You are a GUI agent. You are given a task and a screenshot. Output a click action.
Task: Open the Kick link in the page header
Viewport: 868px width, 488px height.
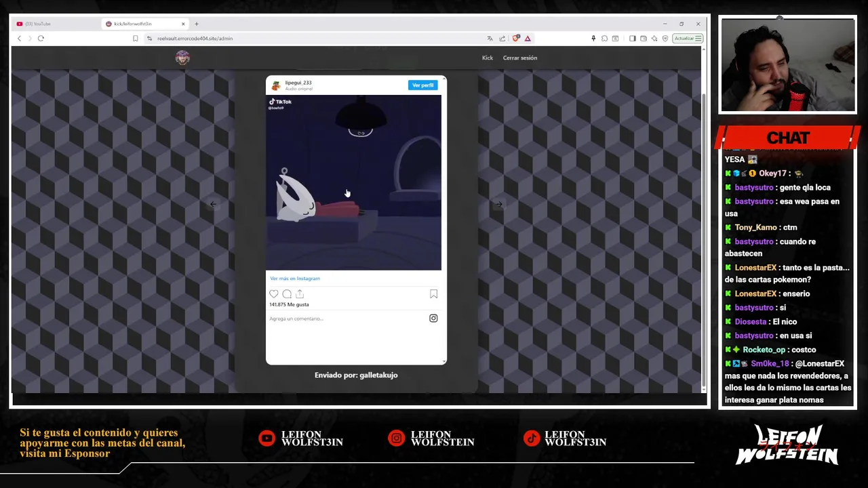tap(488, 58)
